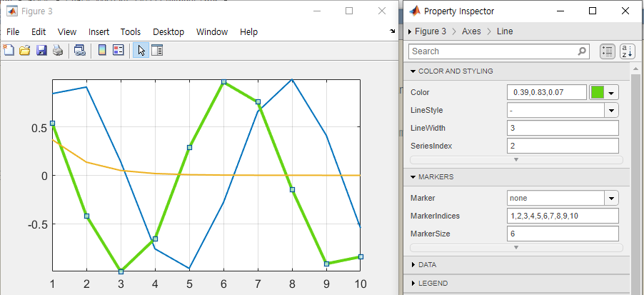Open the Edit menu
The width and height of the screenshot is (644, 295).
(x=39, y=31)
